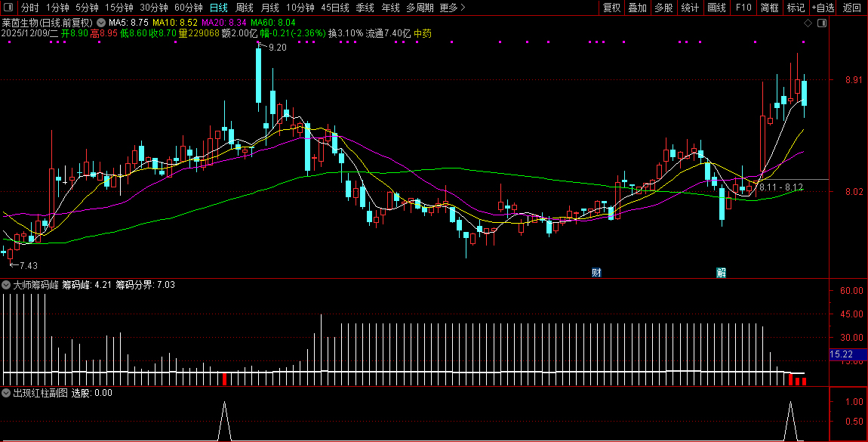Expand the main chart indicator dropdown arrow

tap(102, 23)
